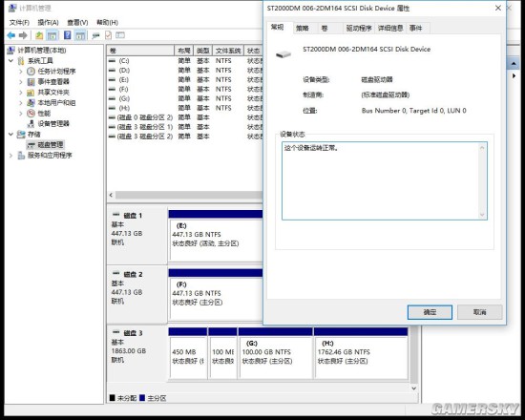Screen dimensions: 525x420
Task: Toggle the Show/Hide Console Tree toolbar icon
Action: (52, 35)
